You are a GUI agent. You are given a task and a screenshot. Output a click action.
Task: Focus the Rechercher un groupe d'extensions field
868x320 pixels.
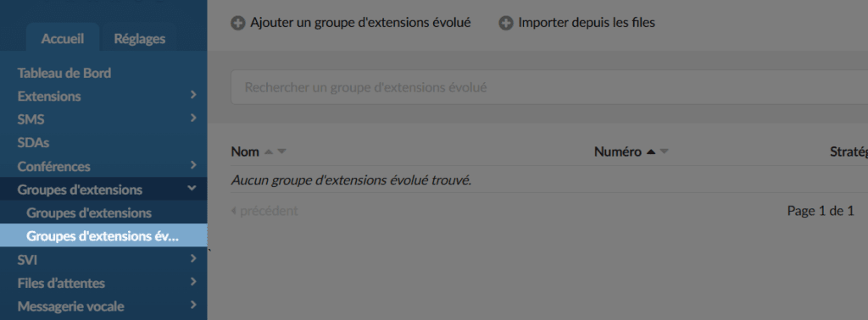click(x=549, y=87)
